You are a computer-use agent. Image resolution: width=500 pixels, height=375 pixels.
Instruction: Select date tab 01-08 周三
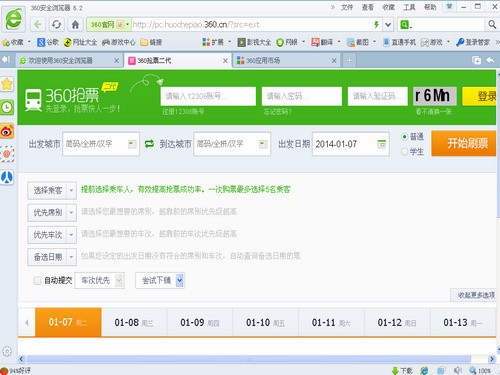[134, 322]
